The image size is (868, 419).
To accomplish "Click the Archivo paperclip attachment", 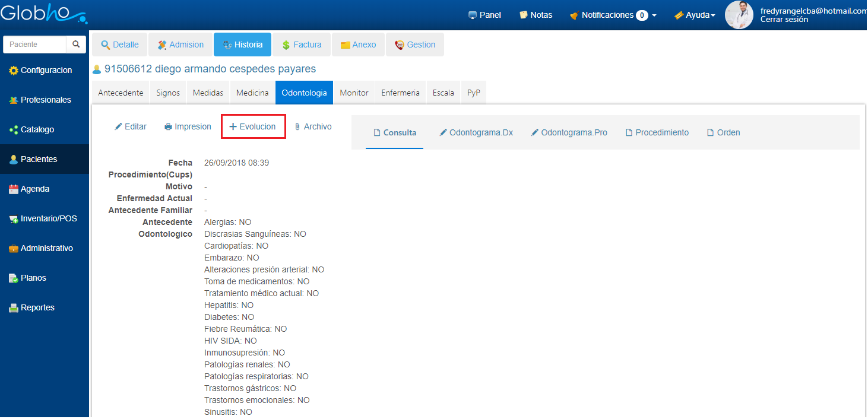I will (x=313, y=126).
